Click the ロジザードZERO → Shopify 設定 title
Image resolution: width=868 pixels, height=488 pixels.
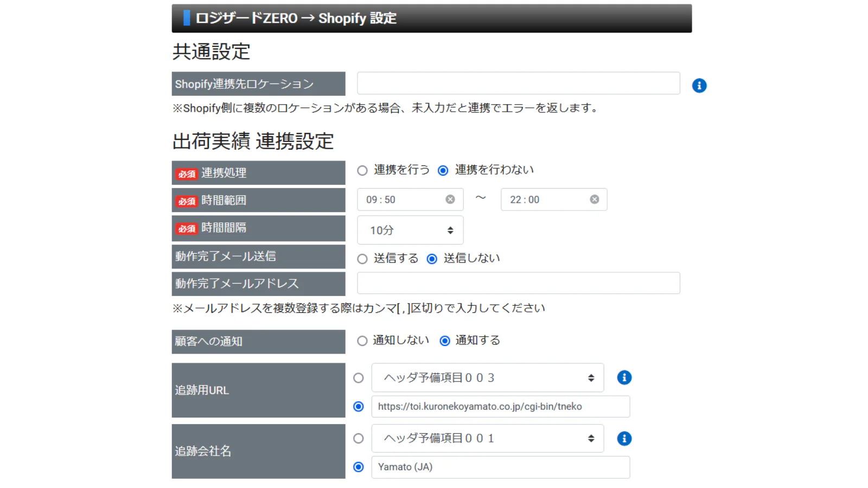(296, 18)
